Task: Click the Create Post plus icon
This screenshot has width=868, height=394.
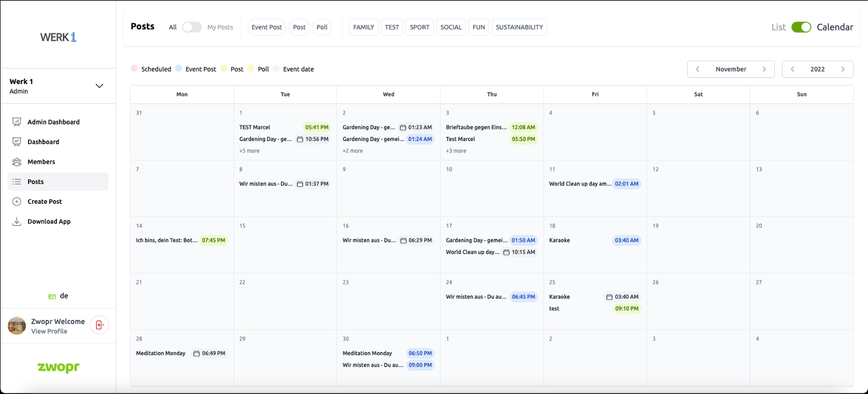Action: [17, 202]
